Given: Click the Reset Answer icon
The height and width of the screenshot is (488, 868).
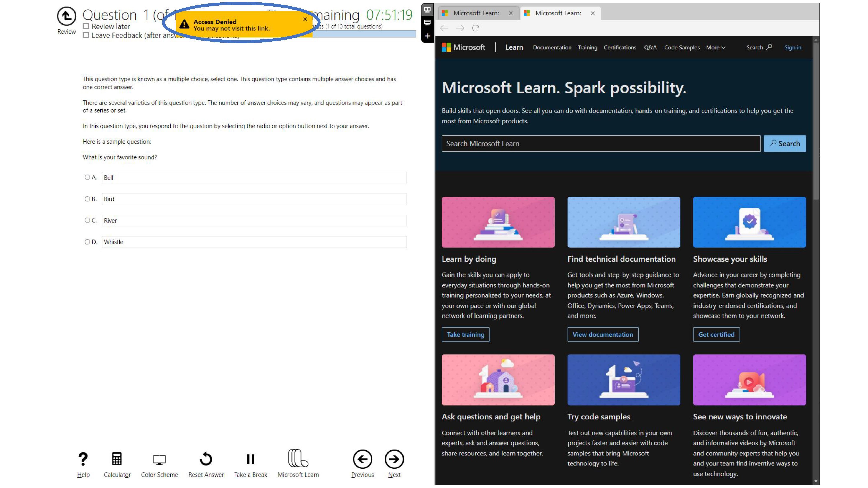Looking at the screenshot, I should (x=206, y=459).
